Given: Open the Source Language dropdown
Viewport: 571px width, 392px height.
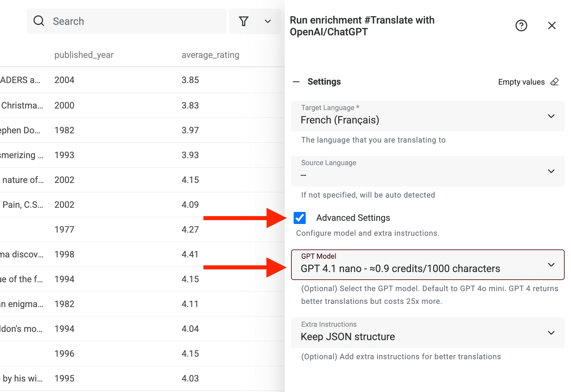Looking at the screenshot, I should (x=551, y=171).
